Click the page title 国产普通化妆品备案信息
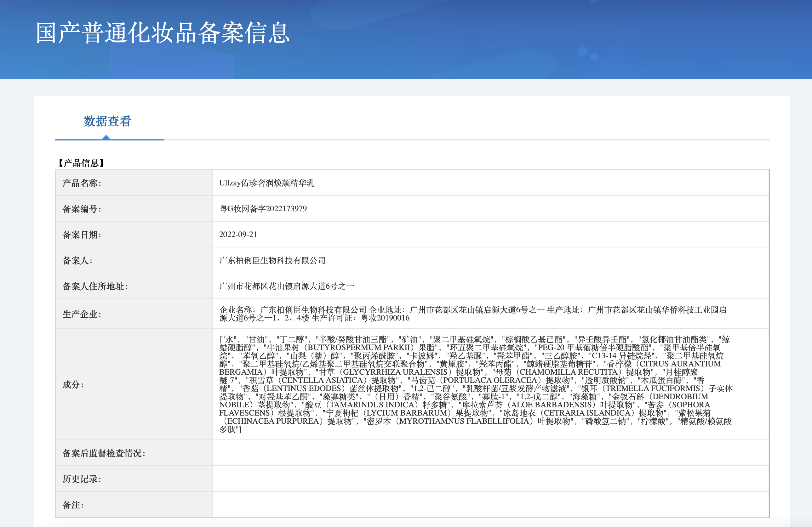This screenshot has height=527, width=812. (x=163, y=33)
